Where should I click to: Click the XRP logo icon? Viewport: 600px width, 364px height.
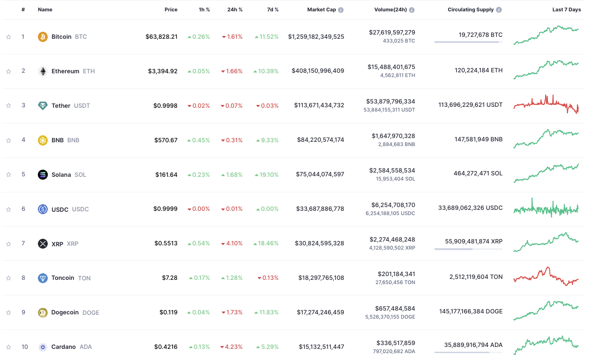pyautogui.click(x=43, y=244)
